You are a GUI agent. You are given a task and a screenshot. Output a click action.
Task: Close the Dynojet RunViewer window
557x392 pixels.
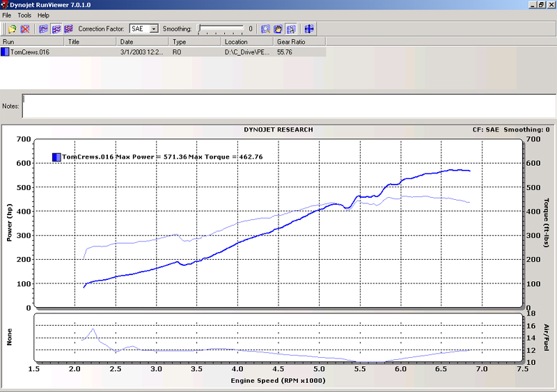[551, 5]
